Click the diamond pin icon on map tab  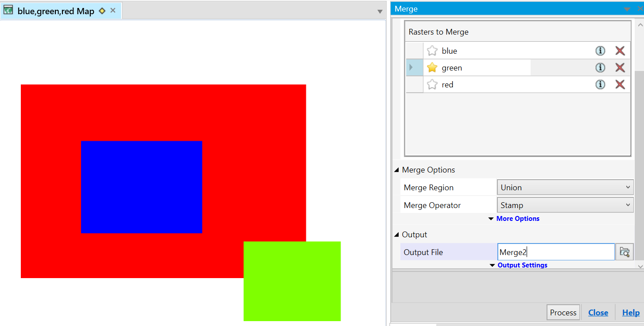102,11
